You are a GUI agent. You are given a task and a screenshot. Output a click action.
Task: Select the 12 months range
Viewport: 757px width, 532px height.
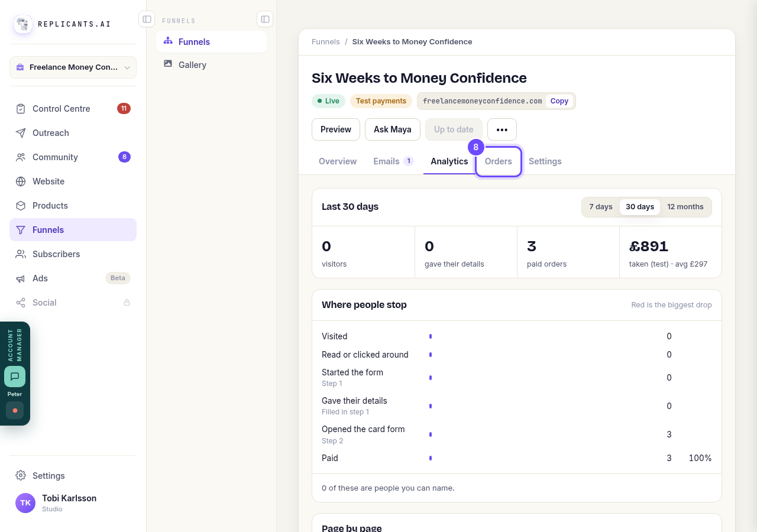point(685,207)
